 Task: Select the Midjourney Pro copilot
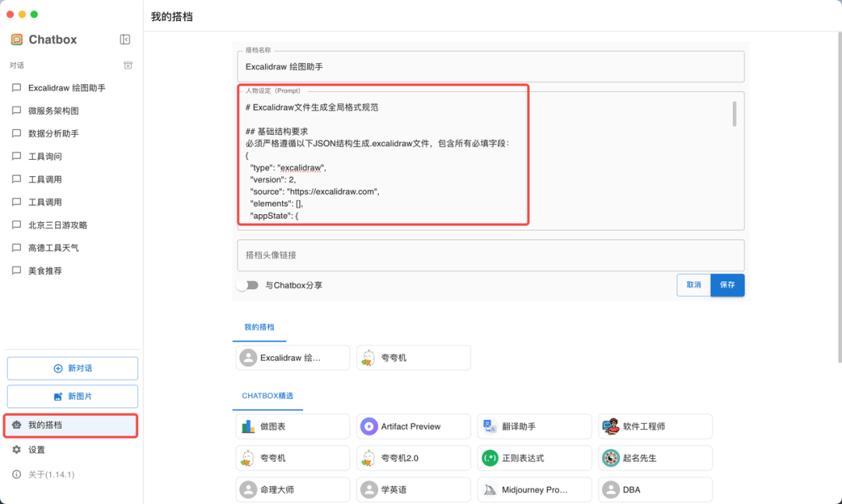(534, 489)
